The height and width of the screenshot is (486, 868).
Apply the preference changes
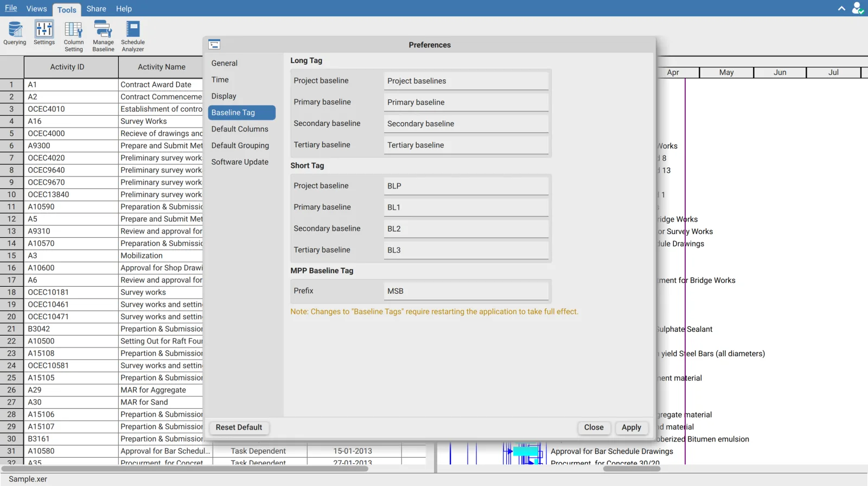(631, 427)
